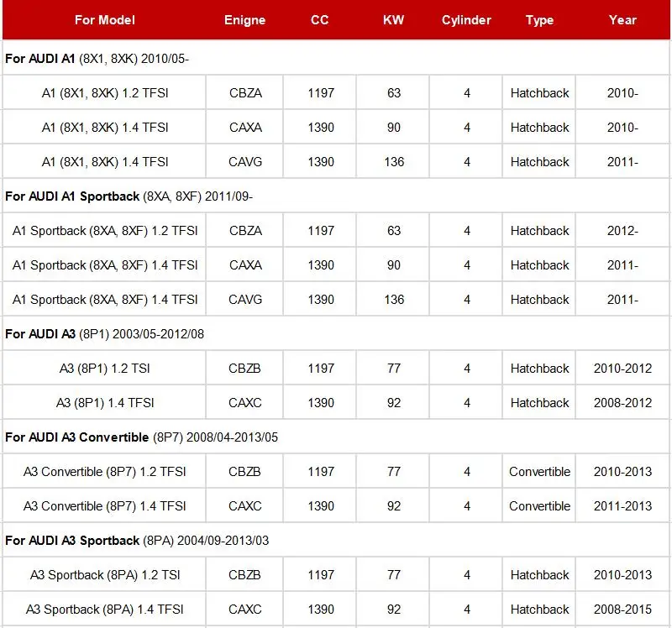
Task: Click the 'Type' column header
Action: coord(539,20)
